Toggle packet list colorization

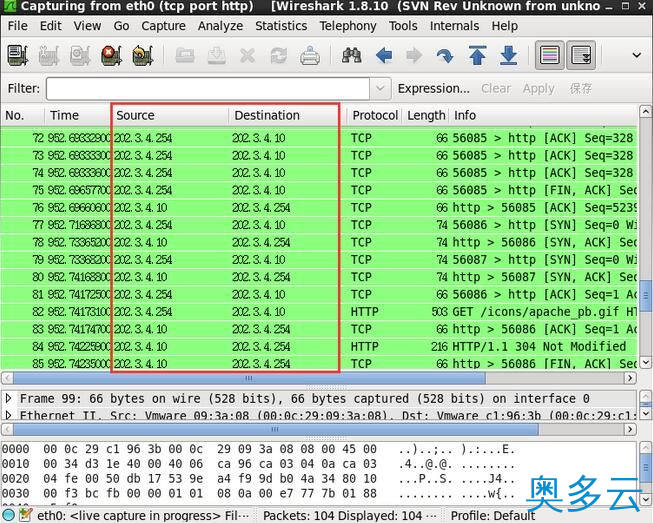549,55
